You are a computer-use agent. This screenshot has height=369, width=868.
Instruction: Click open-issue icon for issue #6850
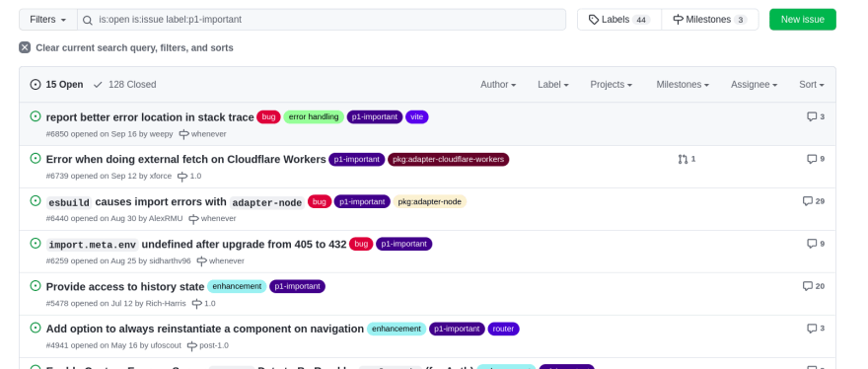tap(36, 116)
